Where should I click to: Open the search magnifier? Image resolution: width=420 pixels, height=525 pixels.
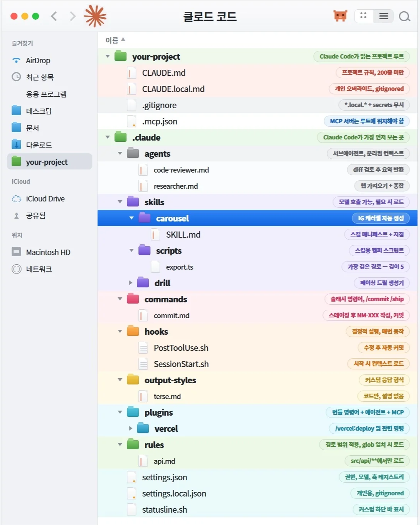[x=404, y=16]
